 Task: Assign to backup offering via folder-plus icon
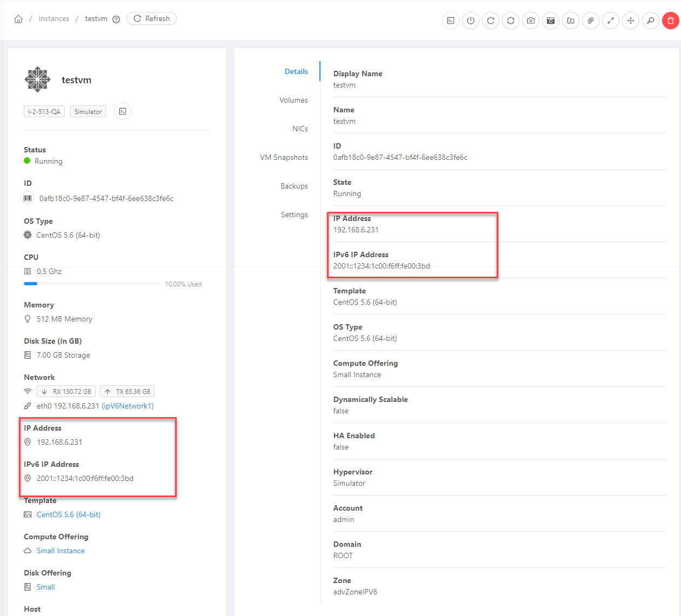pyautogui.click(x=571, y=21)
